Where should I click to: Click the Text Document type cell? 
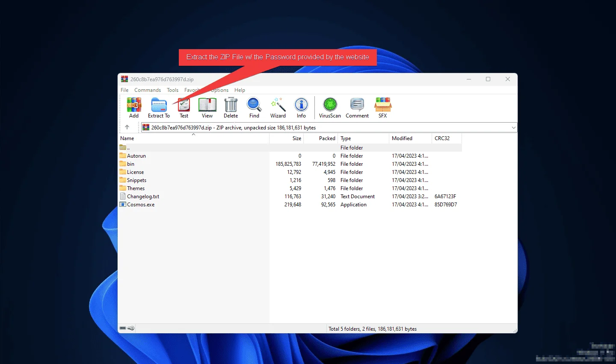(x=358, y=197)
